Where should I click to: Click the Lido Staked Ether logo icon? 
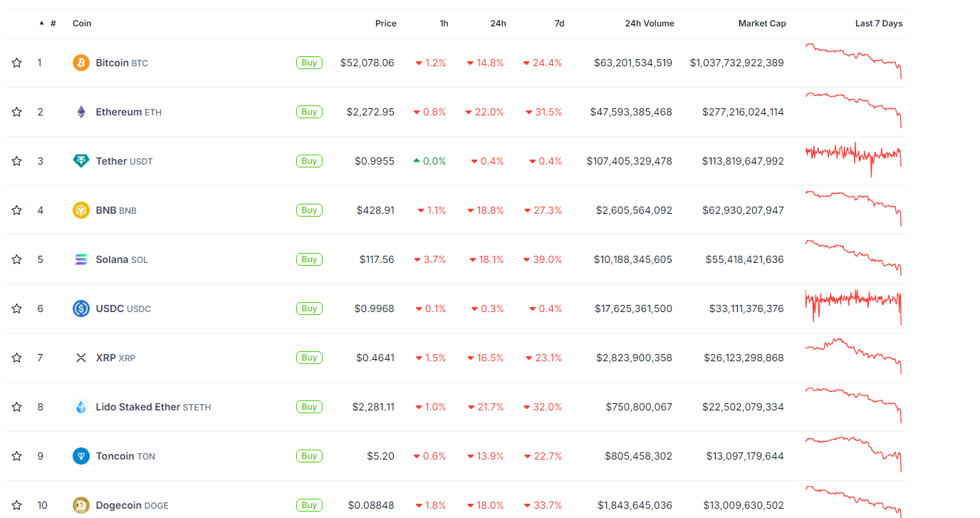pos(81,407)
